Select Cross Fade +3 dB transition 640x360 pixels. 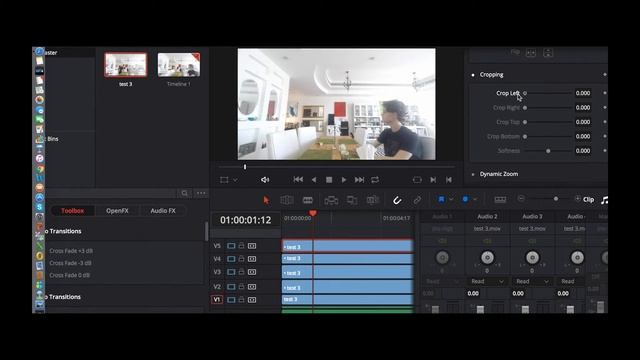coord(71,251)
